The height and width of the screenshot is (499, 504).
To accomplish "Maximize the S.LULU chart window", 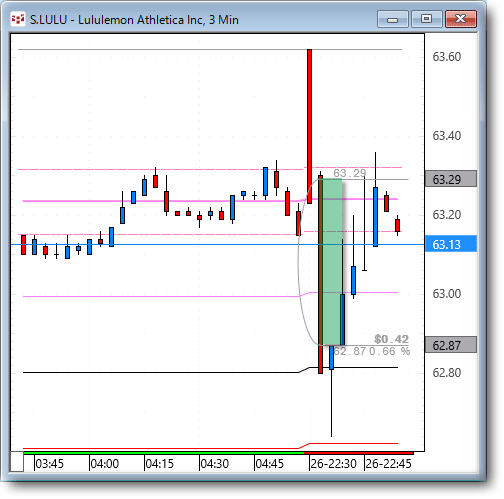I will pos(427,19).
